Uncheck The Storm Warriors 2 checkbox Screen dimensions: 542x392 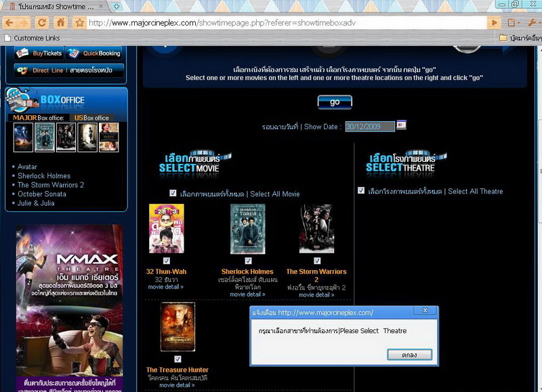click(317, 261)
